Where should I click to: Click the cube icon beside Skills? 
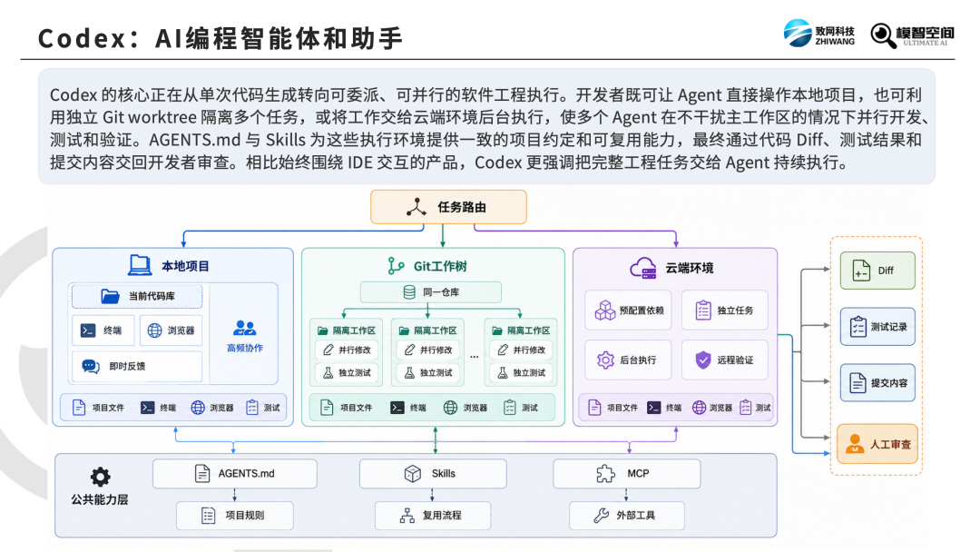coord(413,474)
